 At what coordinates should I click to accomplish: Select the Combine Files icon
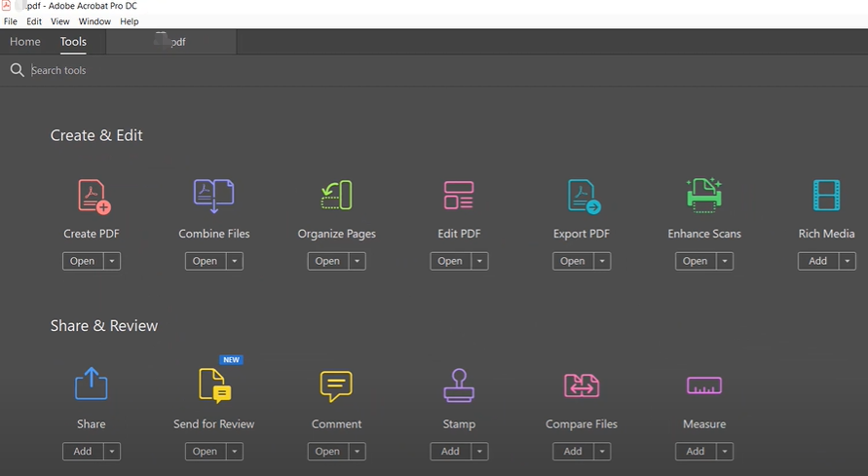click(x=213, y=196)
